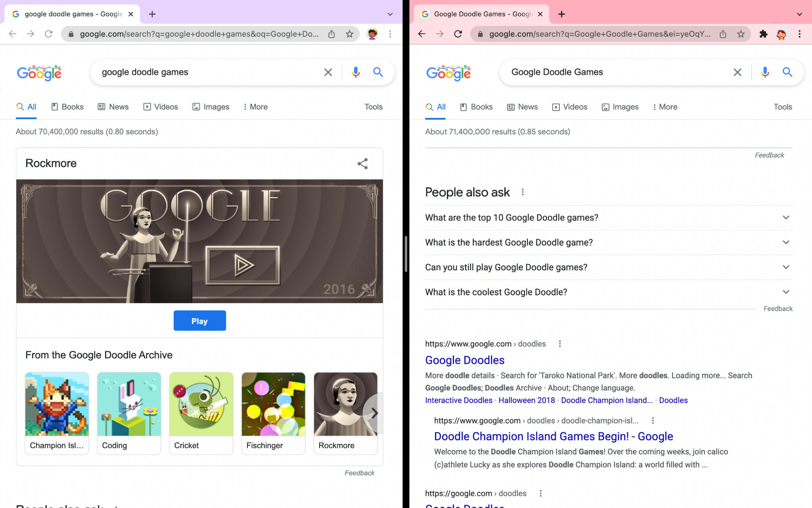812x508 pixels.
Task: Click the 'Google Doodles' search result link
Action: tap(465, 359)
